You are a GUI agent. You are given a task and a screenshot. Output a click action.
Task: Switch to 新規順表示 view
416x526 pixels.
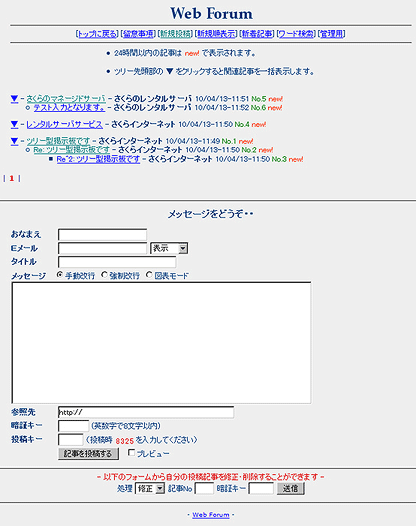pos(216,34)
